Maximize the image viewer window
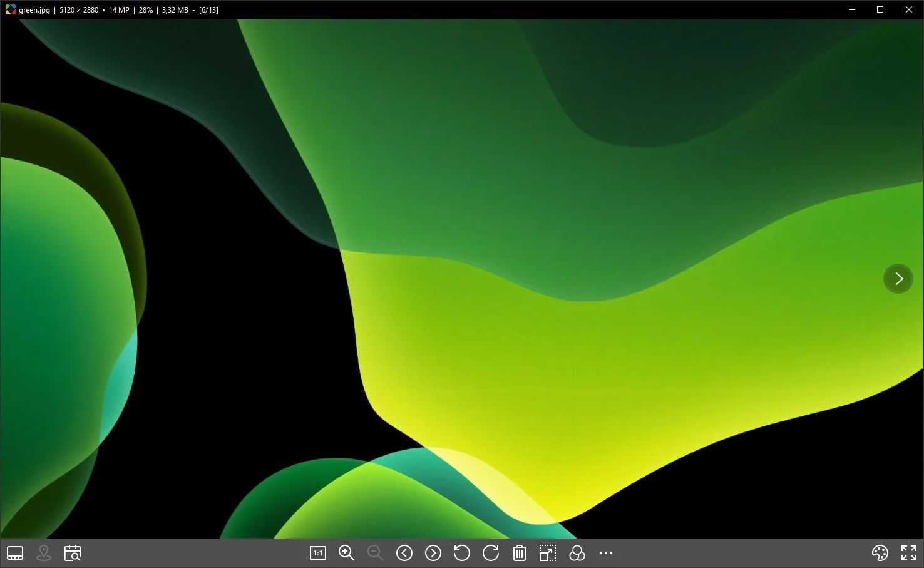Viewport: 924px width, 568px height. (x=880, y=9)
